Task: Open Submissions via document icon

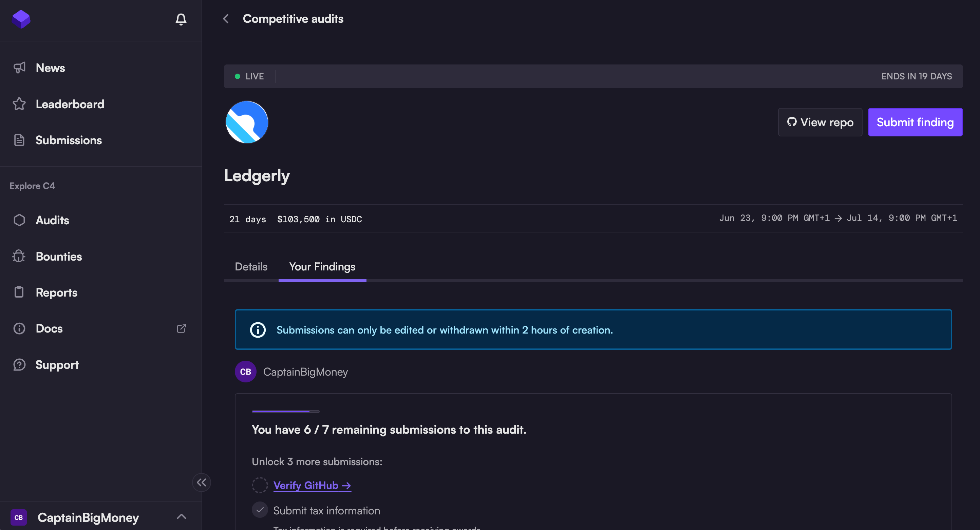Action: point(19,140)
